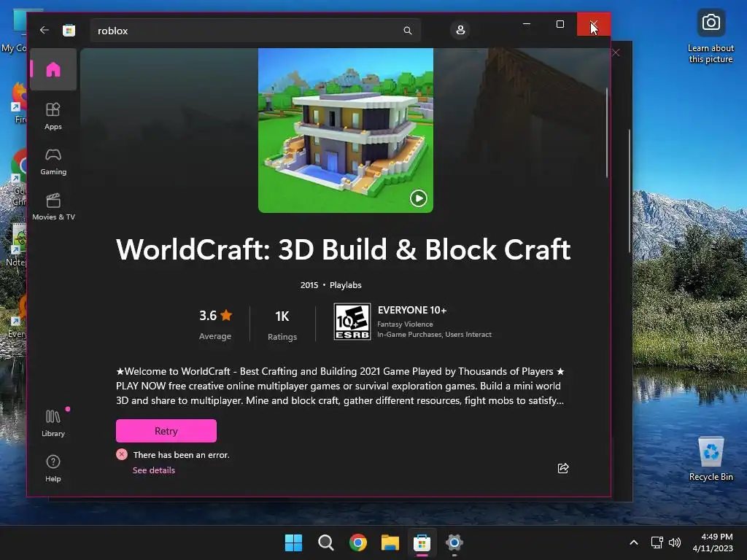The width and height of the screenshot is (747, 560).
Task: Click the WorldCraft app screenshot thumbnail
Action: point(345,130)
